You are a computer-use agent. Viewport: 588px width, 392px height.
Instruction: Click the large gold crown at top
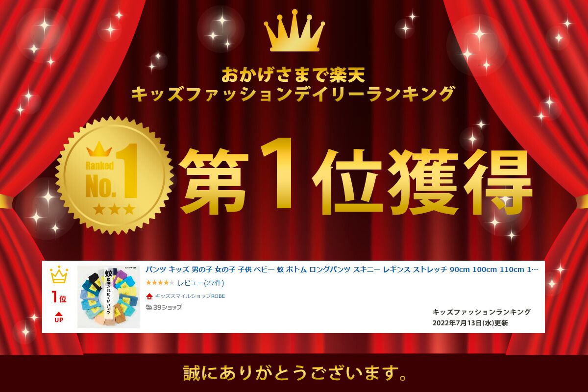[x=294, y=32]
